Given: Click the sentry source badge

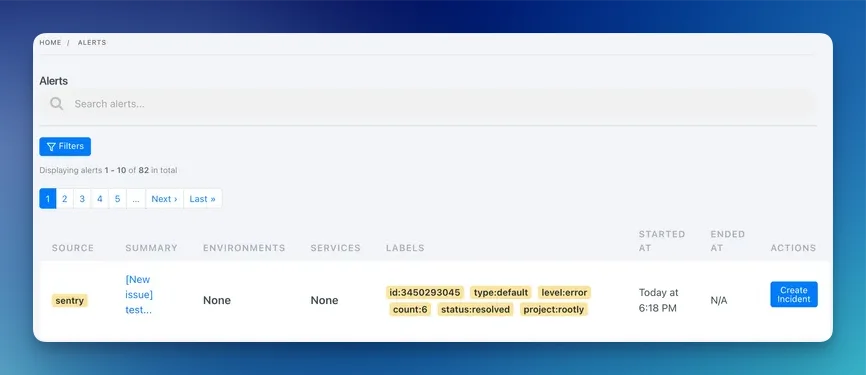Looking at the screenshot, I should click(x=70, y=301).
